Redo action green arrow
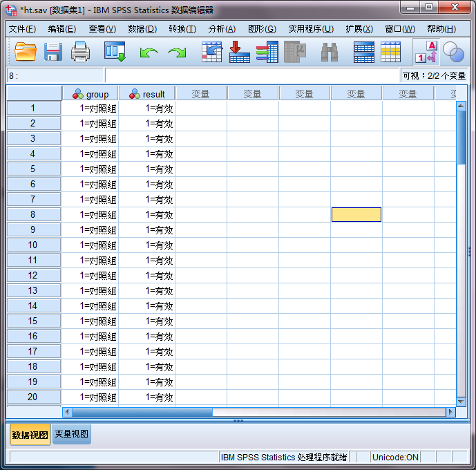The width and height of the screenshot is (476, 470). [x=177, y=53]
